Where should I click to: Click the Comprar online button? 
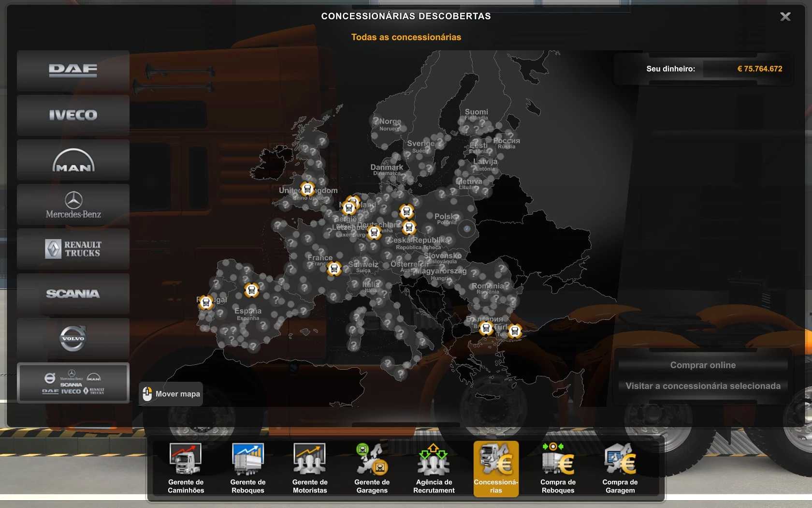[703, 365]
